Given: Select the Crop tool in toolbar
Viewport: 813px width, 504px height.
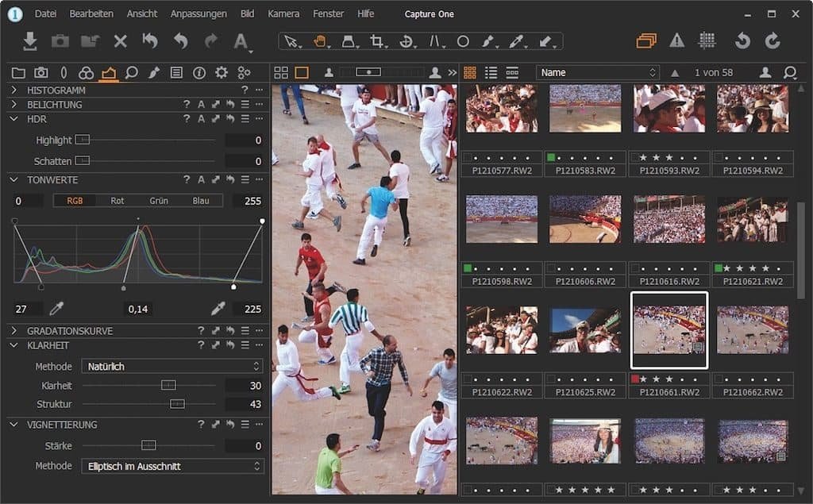Looking at the screenshot, I should tap(377, 41).
